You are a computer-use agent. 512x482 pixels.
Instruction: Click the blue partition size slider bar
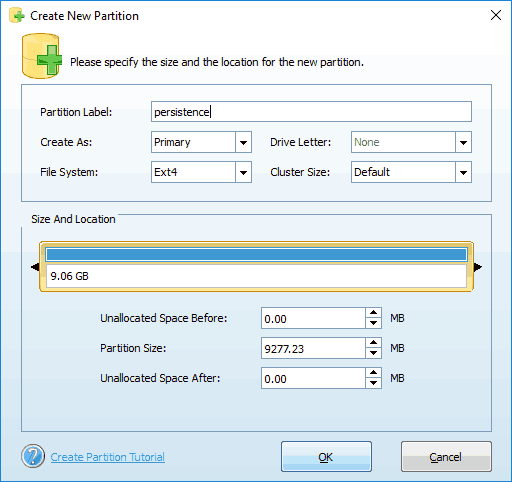pos(256,255)
